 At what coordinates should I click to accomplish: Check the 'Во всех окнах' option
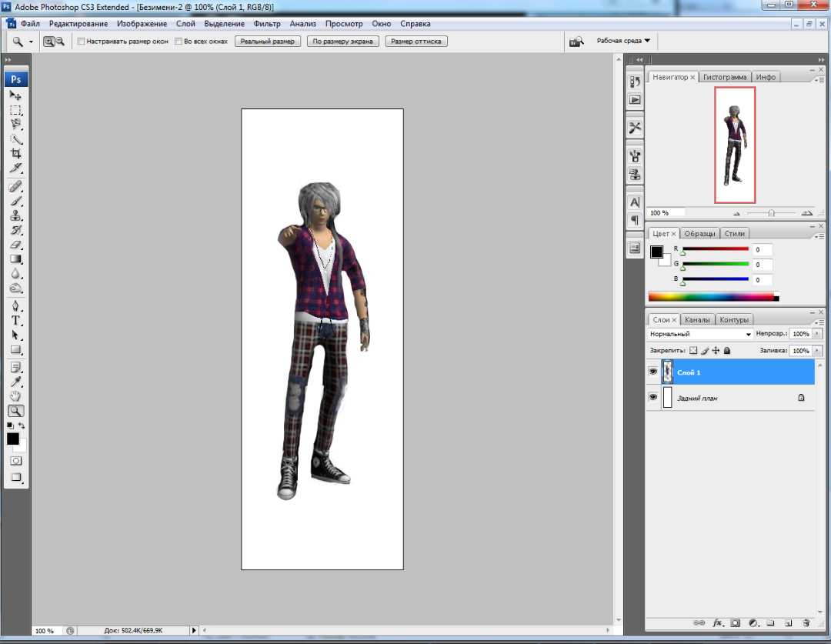[x=179, y=42]
